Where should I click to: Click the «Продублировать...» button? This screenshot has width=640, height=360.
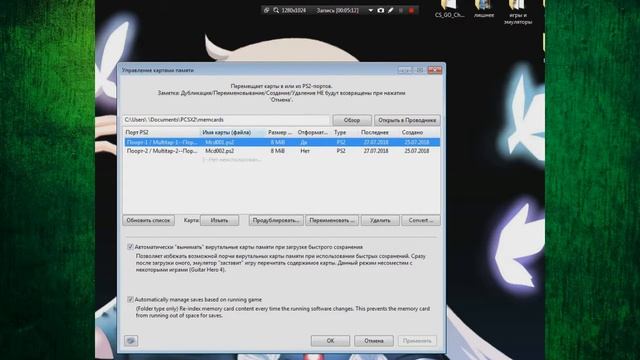276,220
